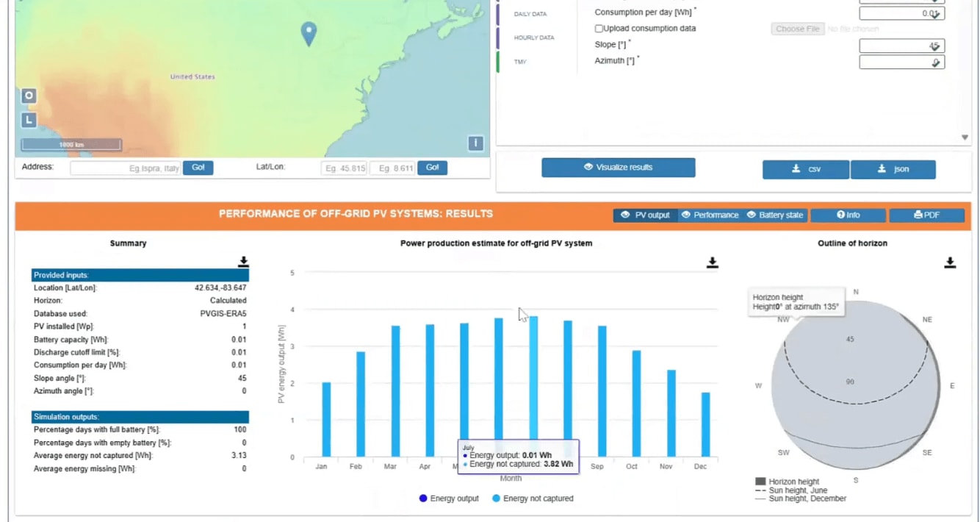
Task: Click the download icon above Outline of horizon
Action: (950, 262)
